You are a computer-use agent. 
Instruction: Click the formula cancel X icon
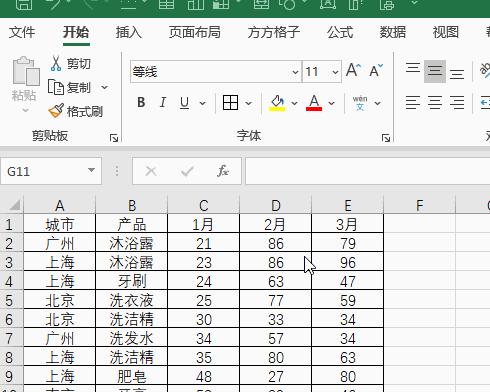coord(151,171)
